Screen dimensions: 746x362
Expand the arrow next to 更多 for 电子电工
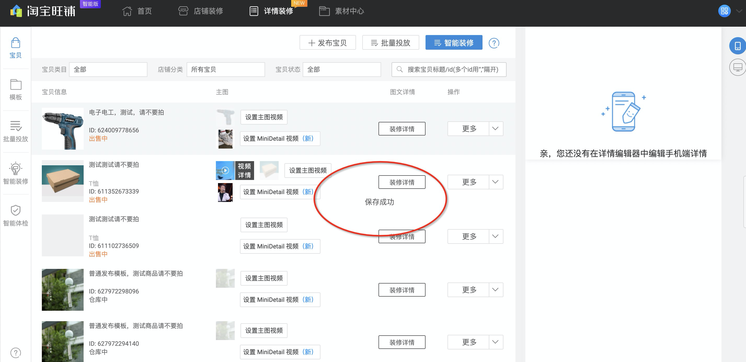pos(496,128)
